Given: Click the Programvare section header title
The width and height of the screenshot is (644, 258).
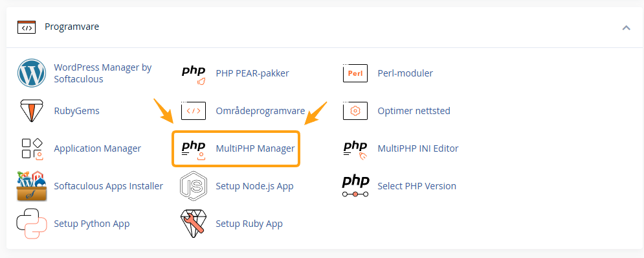Looking at the screenshot, I should click(x=72, y=27).
